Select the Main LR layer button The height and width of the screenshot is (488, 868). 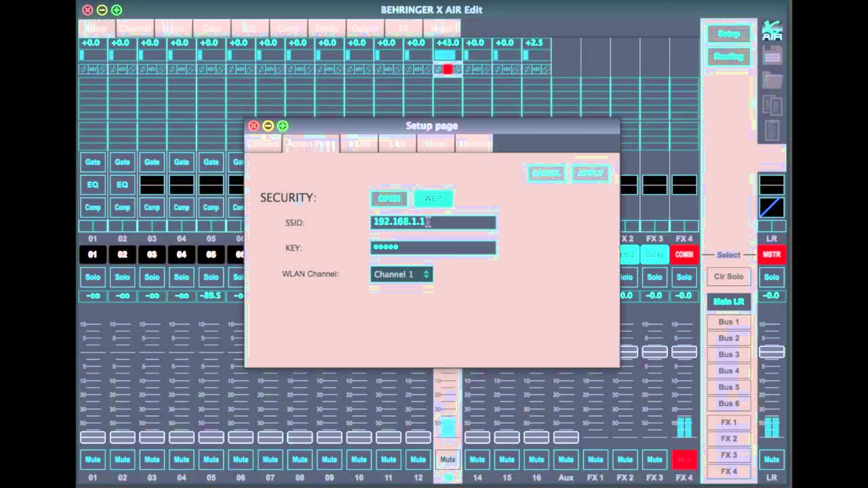729,302
